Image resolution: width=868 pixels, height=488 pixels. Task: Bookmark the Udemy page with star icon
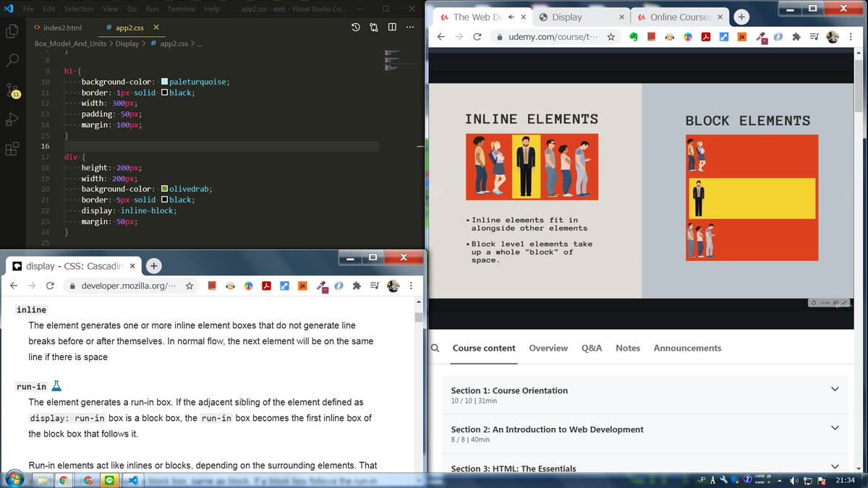(x=611, y=37)
